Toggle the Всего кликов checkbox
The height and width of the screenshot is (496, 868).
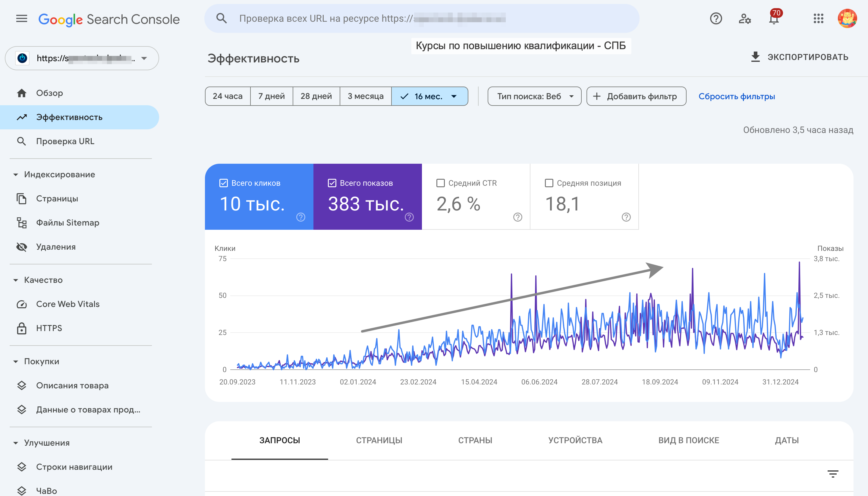[223, 183]
